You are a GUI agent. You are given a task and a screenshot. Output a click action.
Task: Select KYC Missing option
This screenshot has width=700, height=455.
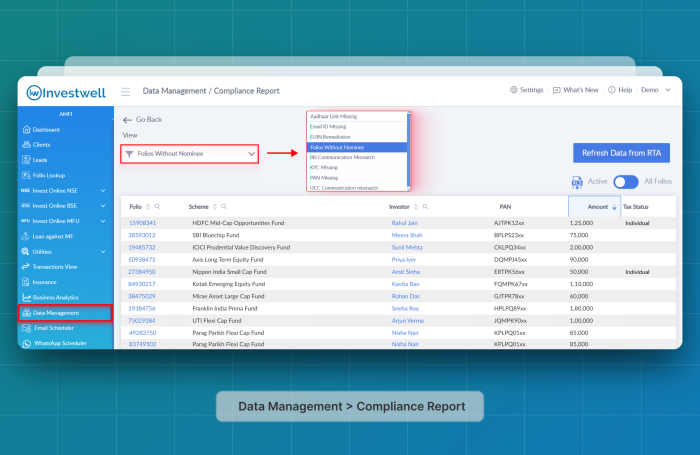click(357, 167)
